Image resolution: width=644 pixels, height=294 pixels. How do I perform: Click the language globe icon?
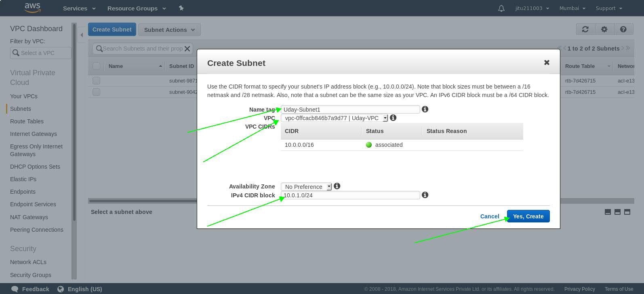tap(61, 289)
